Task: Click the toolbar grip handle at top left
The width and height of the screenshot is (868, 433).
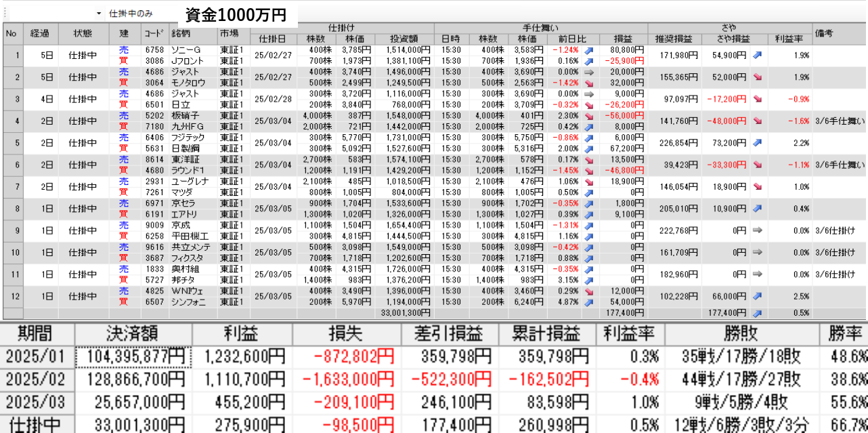Action: click(5, 14)
